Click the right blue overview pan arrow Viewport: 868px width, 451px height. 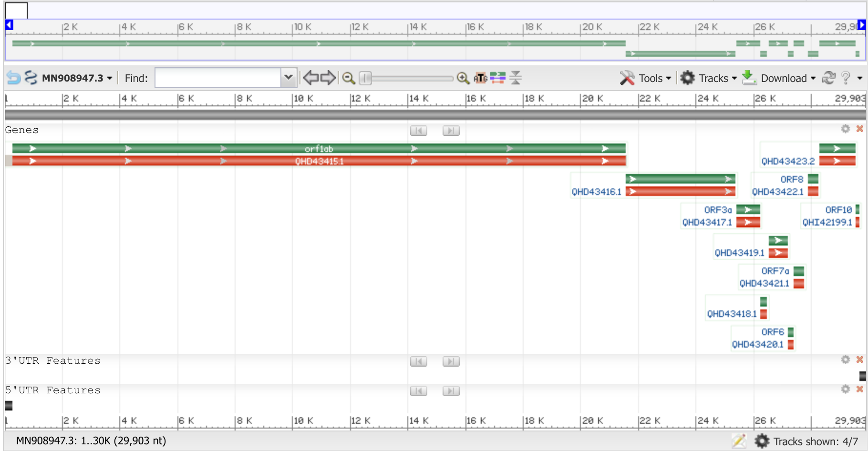pyautogui.click(x=861, y=25)
